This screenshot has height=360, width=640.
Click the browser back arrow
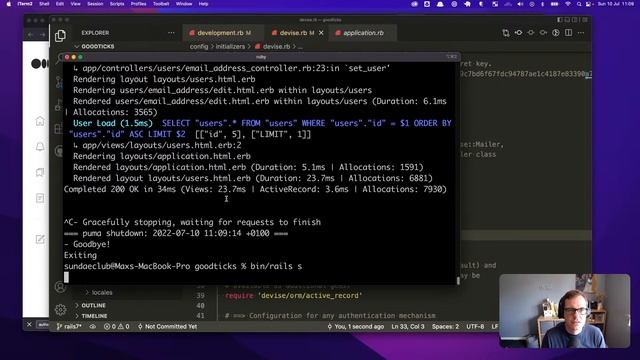(x=31, y=35)
